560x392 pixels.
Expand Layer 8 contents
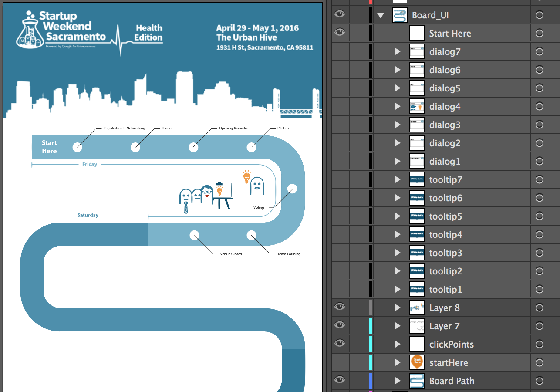(x=398, y=308)
